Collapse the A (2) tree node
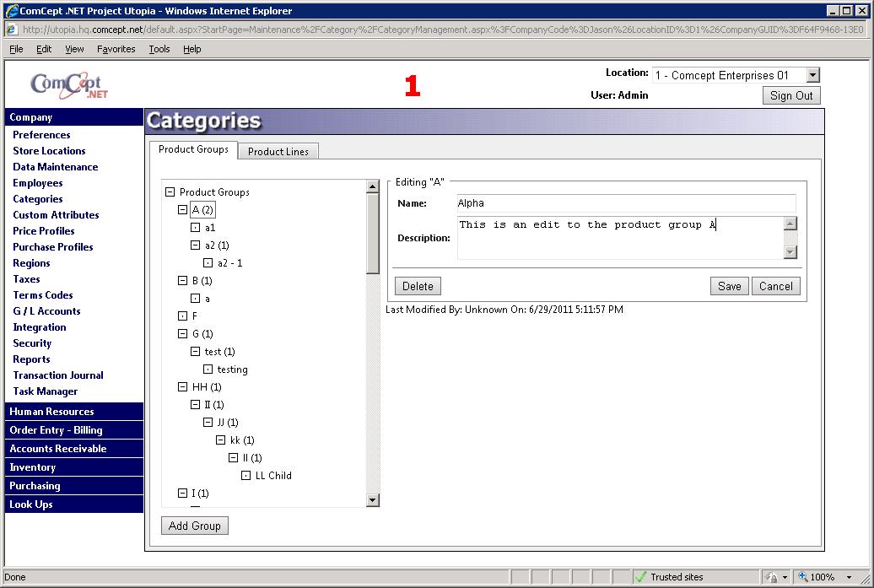The height and width of the screenshot is (588, 874). click(x=182, y=210)
